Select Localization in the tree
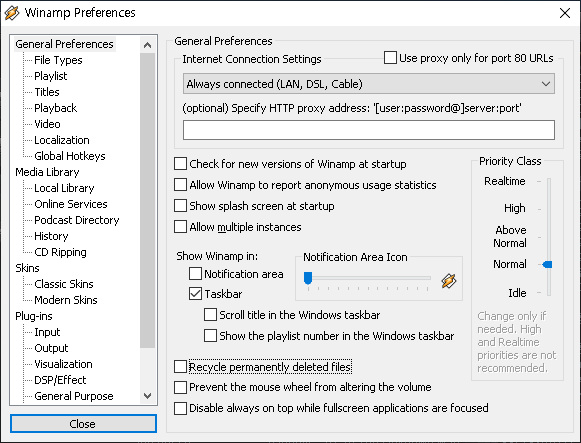This screenshot has height=443, width=581. click(62, 140)
